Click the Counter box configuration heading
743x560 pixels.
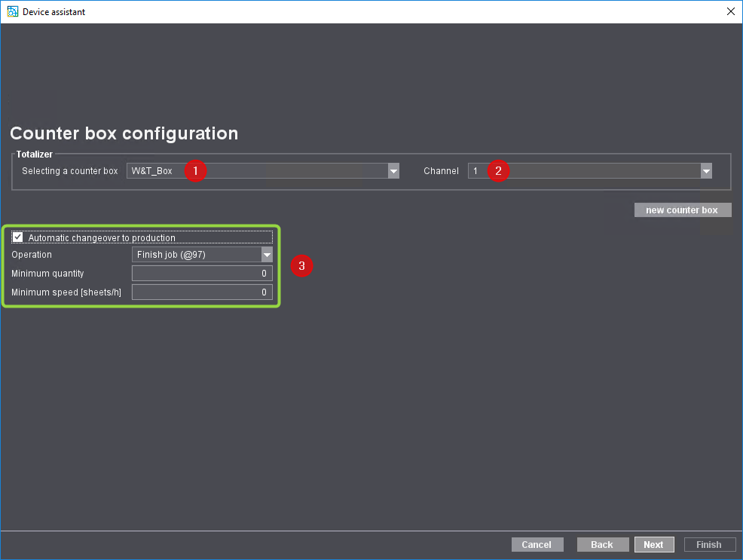click(x=124, y=133)
